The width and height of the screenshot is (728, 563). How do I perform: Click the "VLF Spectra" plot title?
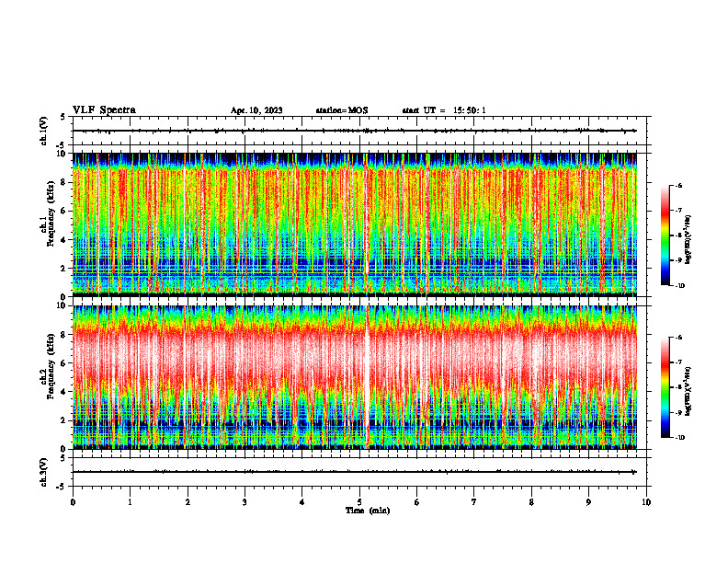104,110
